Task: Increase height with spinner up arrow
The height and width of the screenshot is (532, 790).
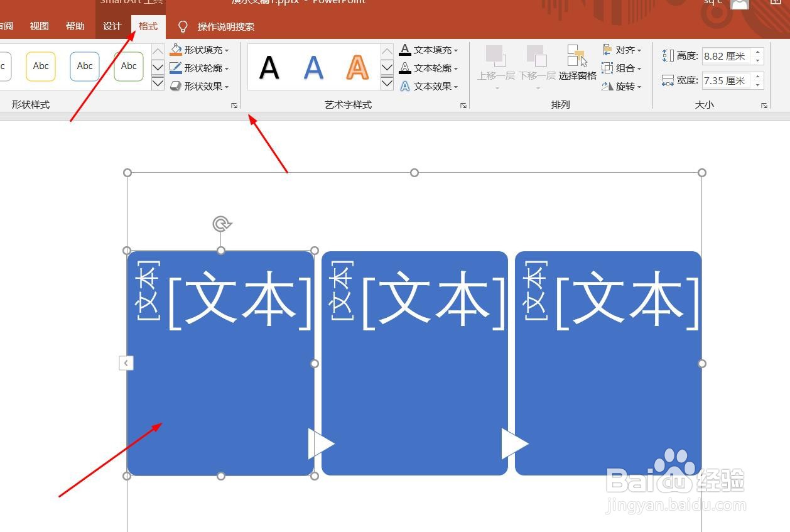Action: click(758, 52)
